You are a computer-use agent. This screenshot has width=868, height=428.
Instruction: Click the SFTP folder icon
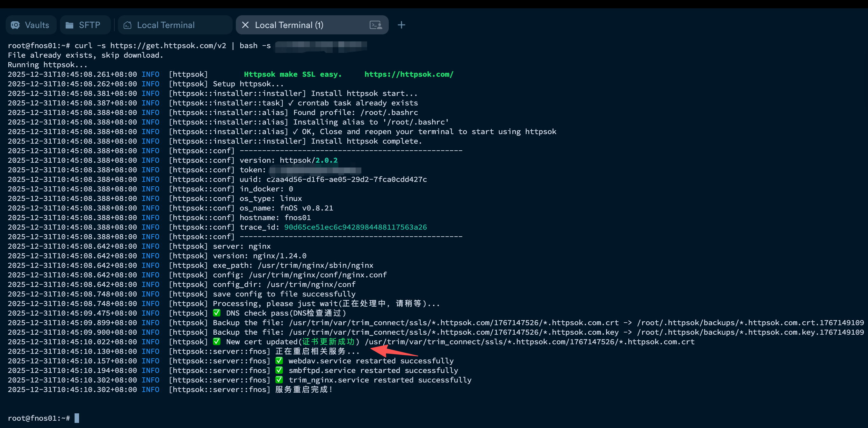coord(69,25)
